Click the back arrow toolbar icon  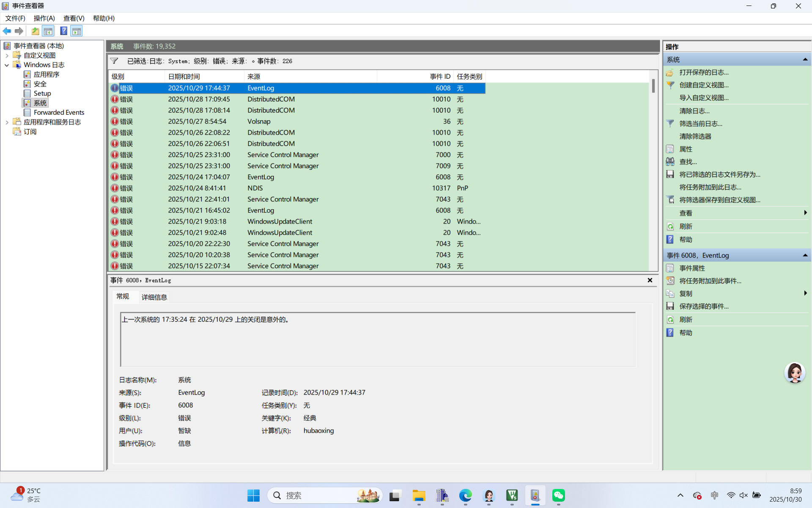(7, 31)
